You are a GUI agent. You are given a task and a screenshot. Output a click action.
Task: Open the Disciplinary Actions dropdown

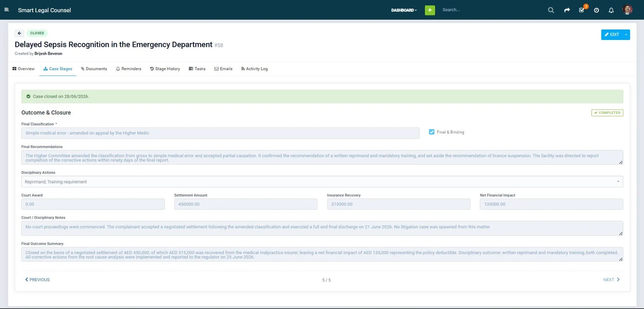coord(322,182)
